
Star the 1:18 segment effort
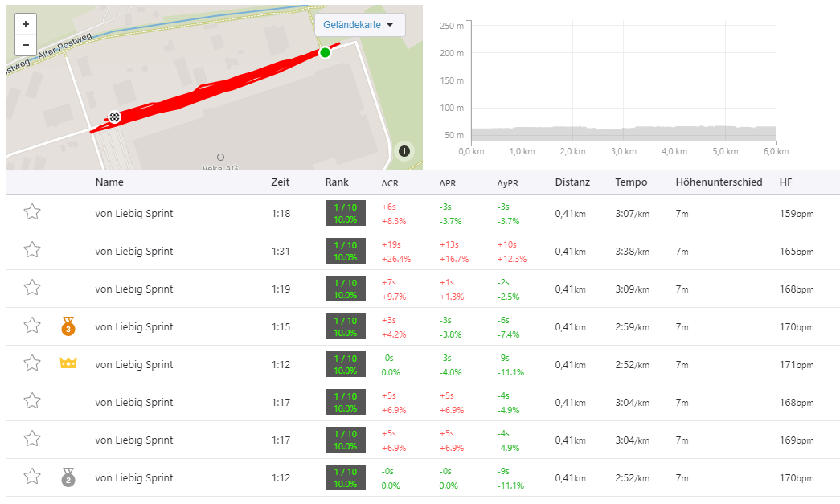(32, 213)
